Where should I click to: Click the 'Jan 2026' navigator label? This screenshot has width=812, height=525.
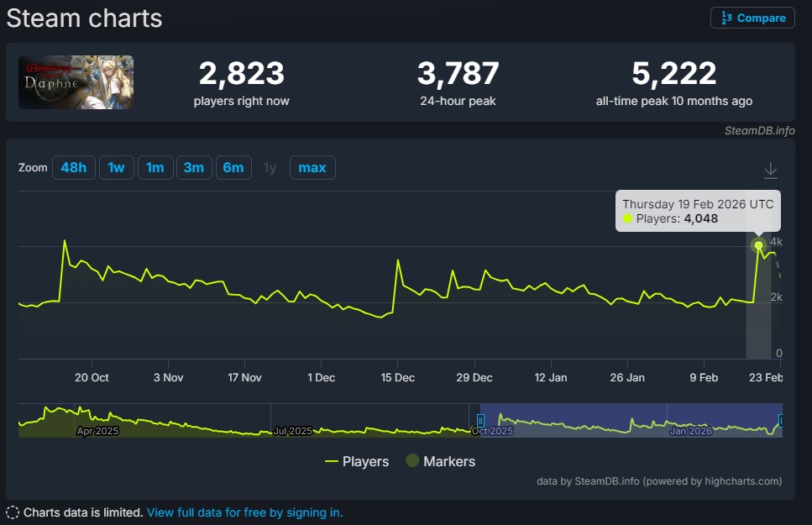pyautogui.click(x=691, y=431)
